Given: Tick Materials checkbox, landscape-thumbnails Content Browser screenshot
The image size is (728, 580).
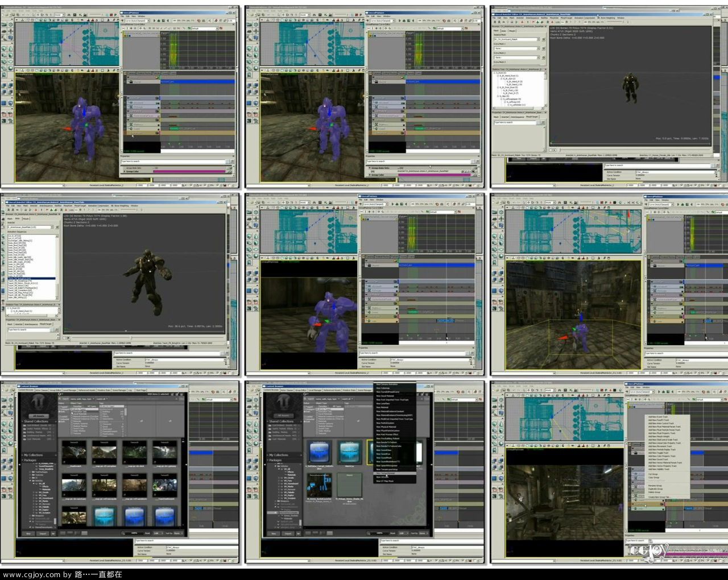Looking at the screenshot, I should (72, 421).
